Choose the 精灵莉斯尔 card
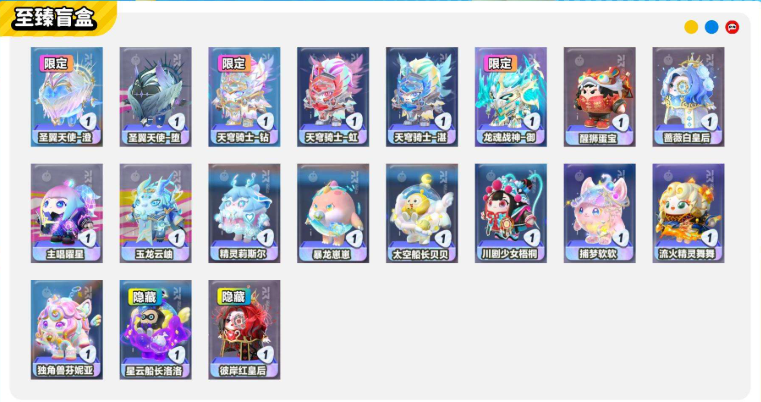The height and width of the screenshot is (402, 761). (244, 213)
